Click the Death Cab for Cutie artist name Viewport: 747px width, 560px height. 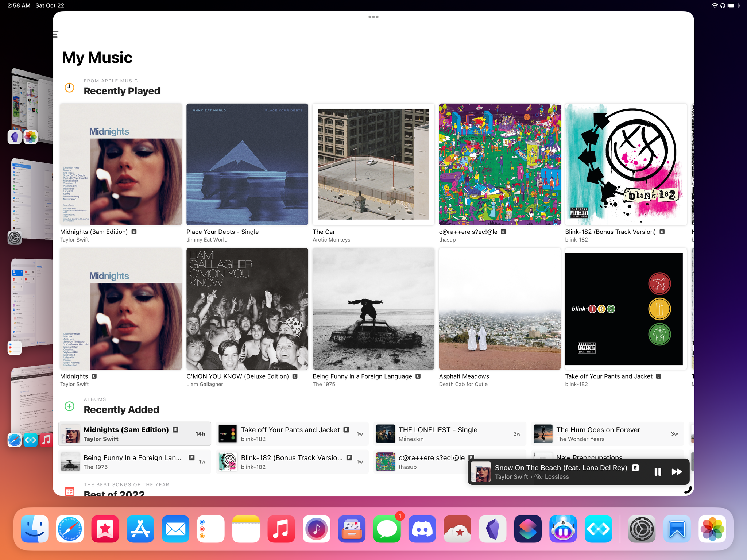click(463, 384)
